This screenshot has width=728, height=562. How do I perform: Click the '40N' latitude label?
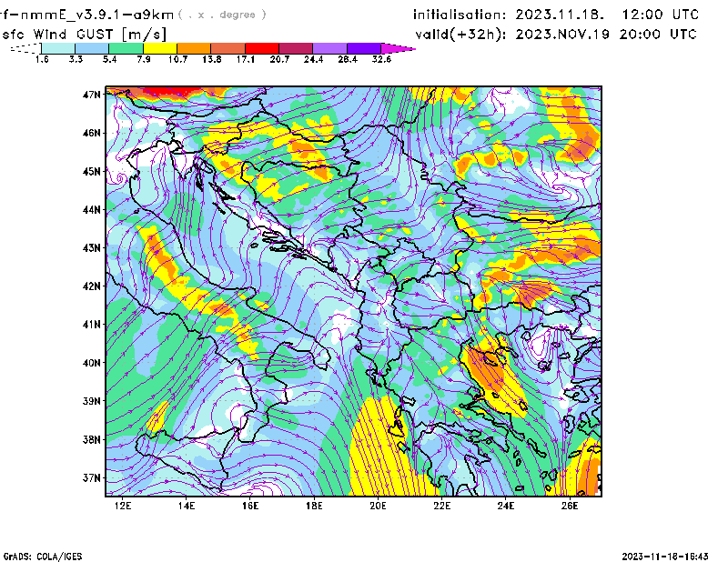tap(92, 363)
